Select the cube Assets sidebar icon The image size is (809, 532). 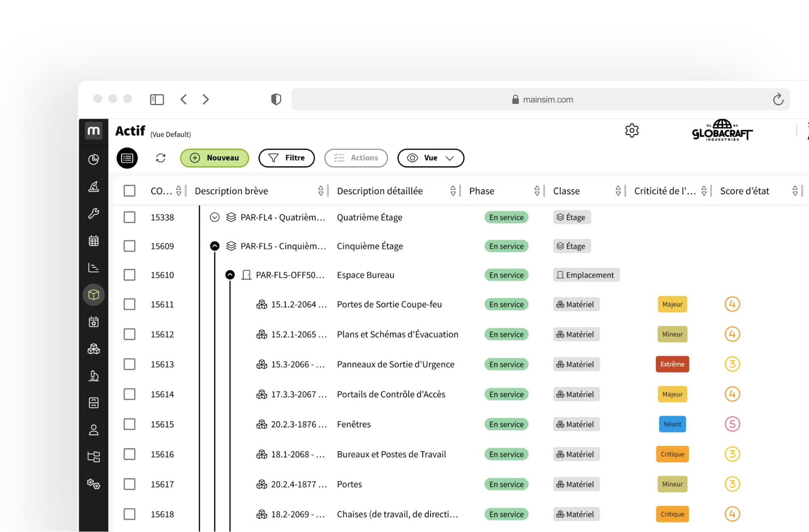(93, 295)
